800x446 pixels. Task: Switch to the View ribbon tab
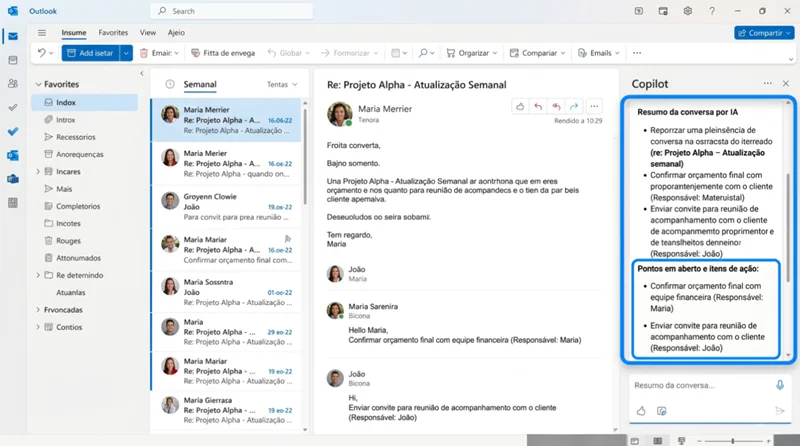(148, 33)
